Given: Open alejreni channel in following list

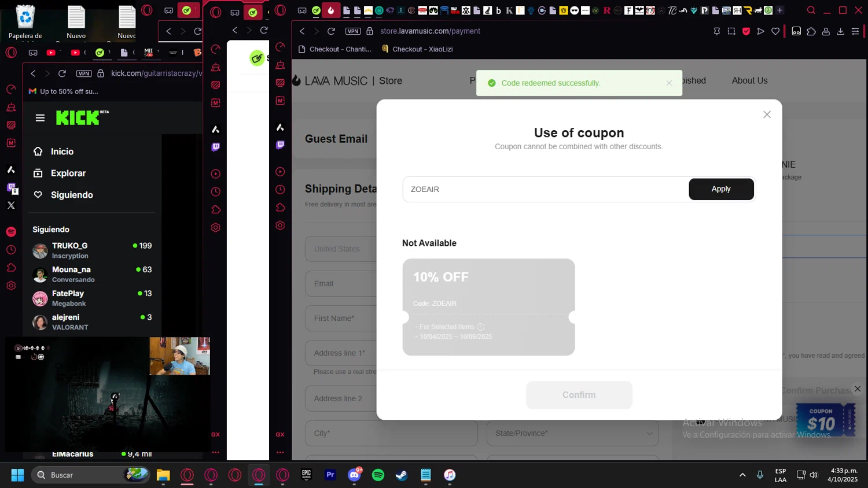Looking at the screenshot, I should 93,322.
